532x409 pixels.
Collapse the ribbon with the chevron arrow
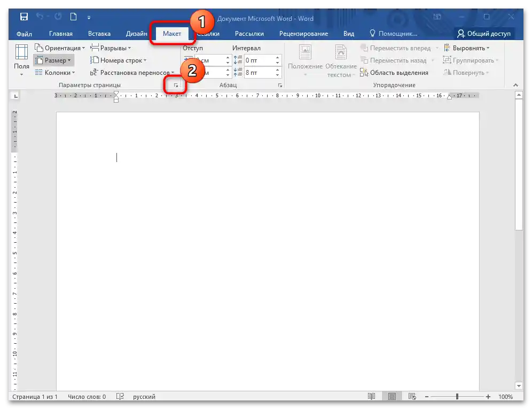pyautogui.click(x=516, y=85)
